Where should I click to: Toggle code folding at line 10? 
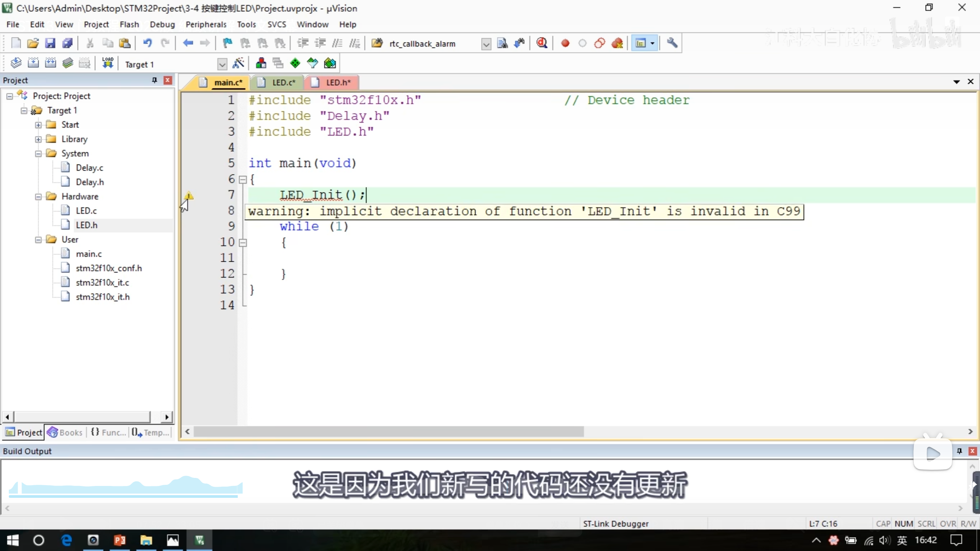coord(243,243)
